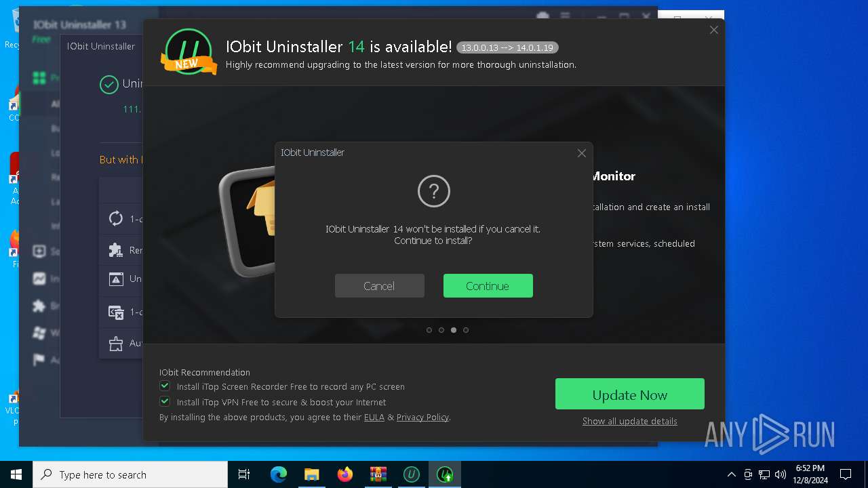The height and width of the screenshot is (488, 868).
Task: Select the first carousel dot
Action: [x=429, y=330]
